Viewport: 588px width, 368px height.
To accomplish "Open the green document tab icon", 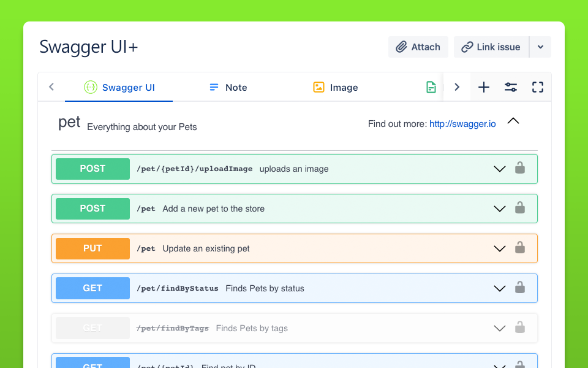I will click(x=432, y=87).
